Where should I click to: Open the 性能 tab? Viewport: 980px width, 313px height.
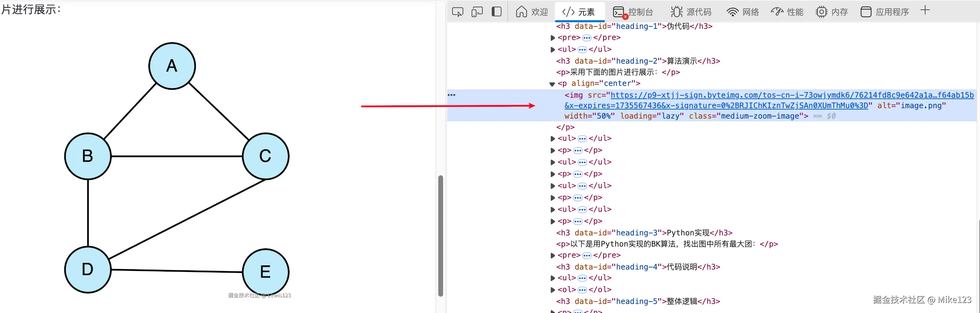787,12
